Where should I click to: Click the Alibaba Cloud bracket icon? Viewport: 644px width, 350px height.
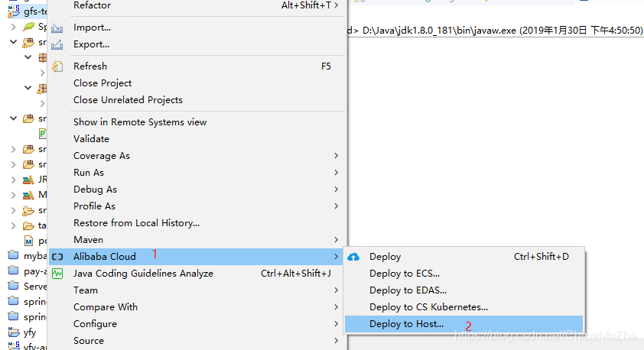tap(57, 257)
